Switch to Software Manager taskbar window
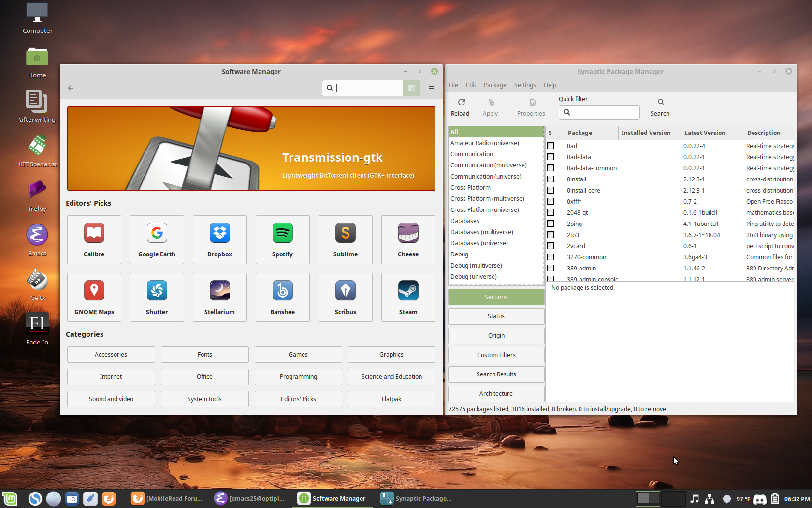This screenshot has height=508, width=812. (332, 498)
